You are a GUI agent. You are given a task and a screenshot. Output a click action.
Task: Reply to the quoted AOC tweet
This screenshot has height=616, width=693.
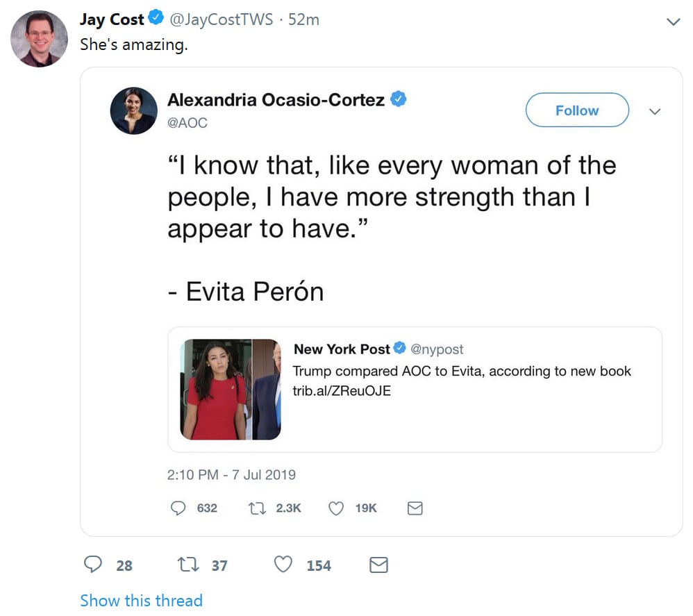tap(178, 508)
